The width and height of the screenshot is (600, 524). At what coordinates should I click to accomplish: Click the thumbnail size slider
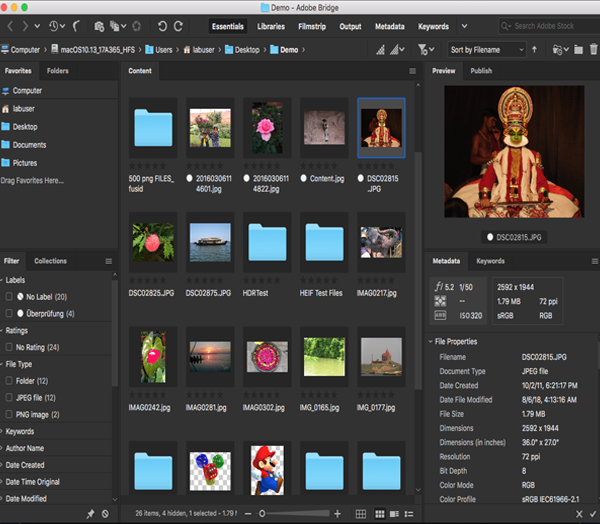[x=262, y=513]
